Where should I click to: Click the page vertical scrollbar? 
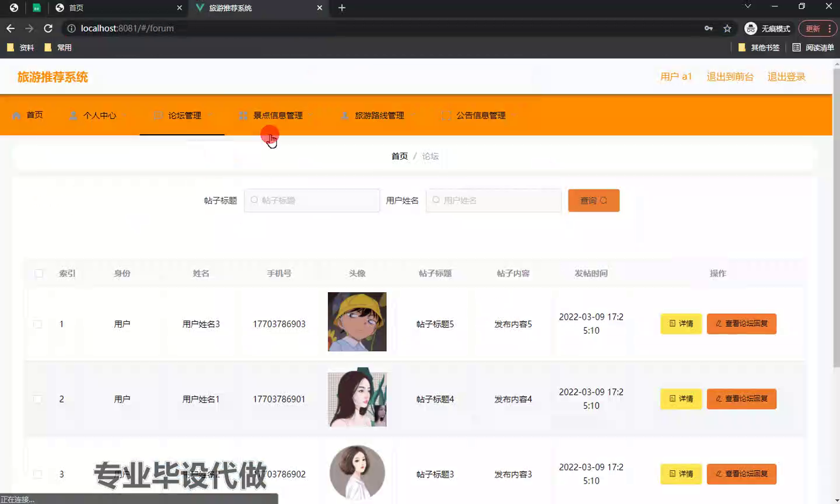coord(836,217)
